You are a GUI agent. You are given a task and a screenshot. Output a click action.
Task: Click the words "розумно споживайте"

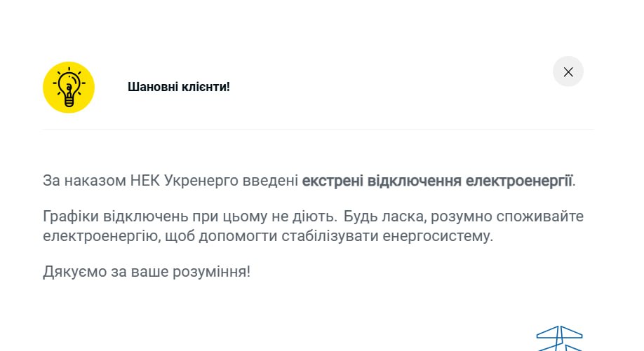tap(505, 216)
